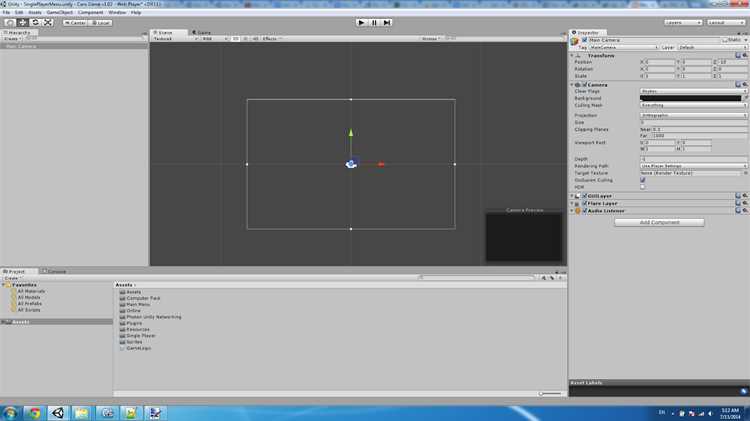Click the Gizmos button in Scene toolbar
Image resolution: width=750 pixels, height=421 pixels.
(x=431, y=39)
